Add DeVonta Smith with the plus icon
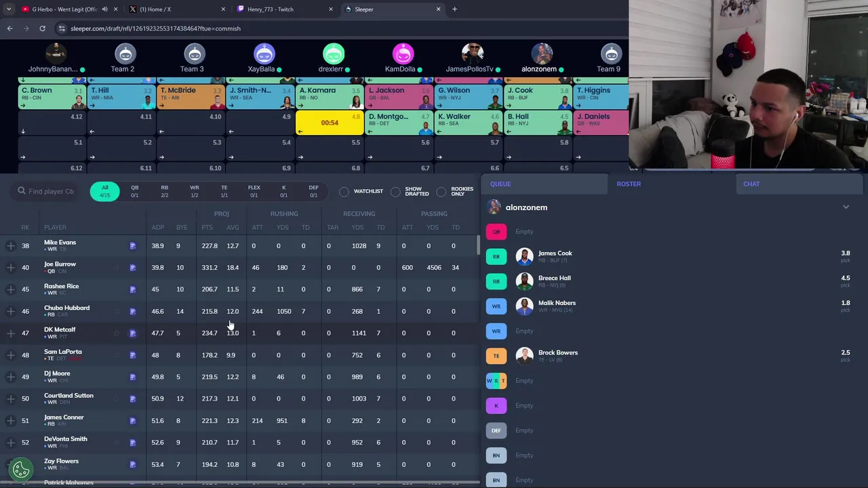868x488 pixels. click(x=11, y=443)
